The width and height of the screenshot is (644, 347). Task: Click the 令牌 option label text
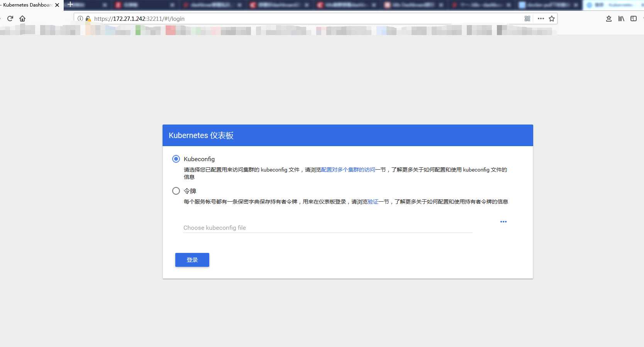[190, 191]
